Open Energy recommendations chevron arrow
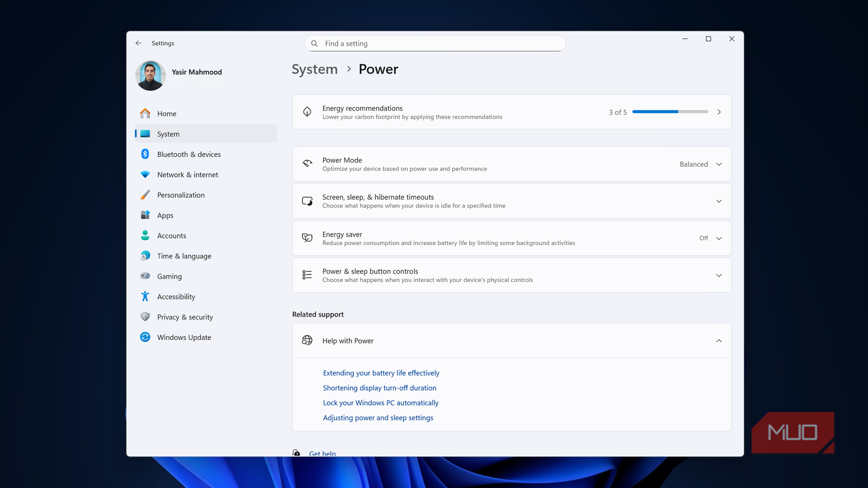Viewport: 868px width, 488px height. 719,112
